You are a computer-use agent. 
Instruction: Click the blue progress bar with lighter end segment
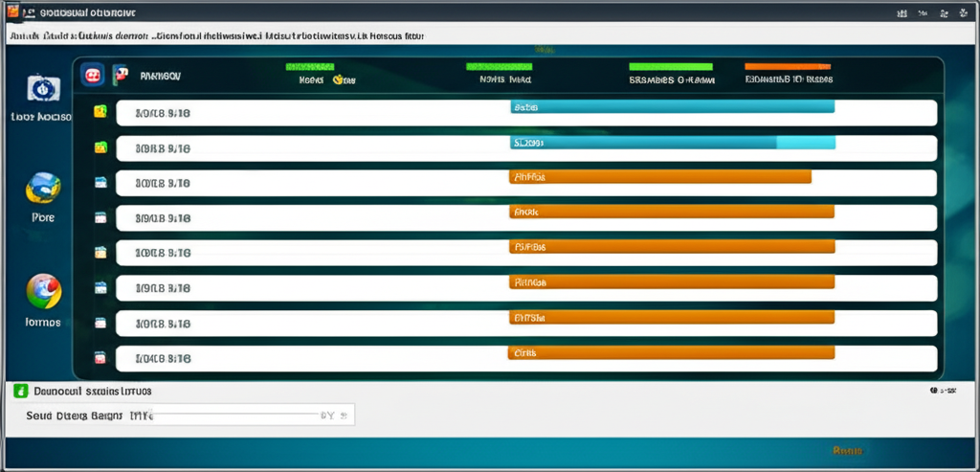pyautogui.click(x=673, y=143)
